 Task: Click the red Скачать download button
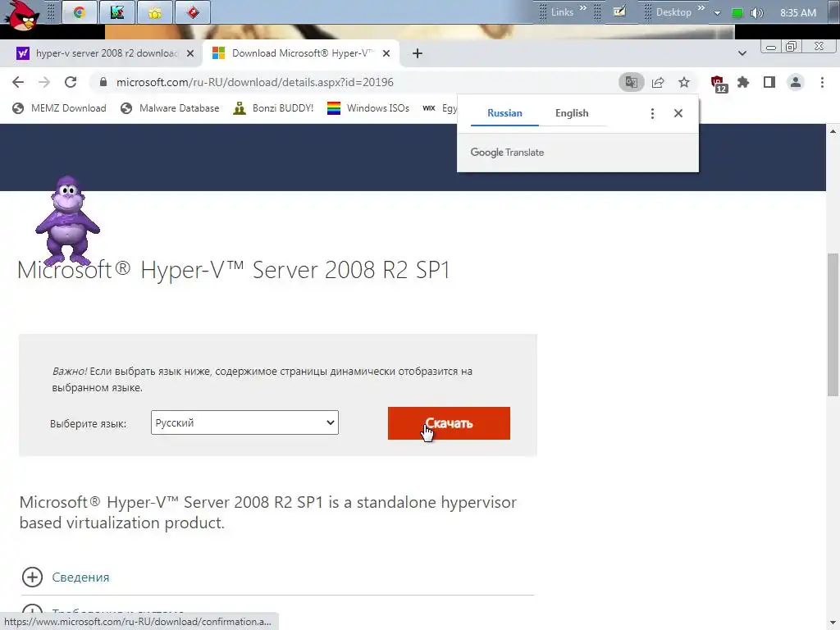(449, 423)
